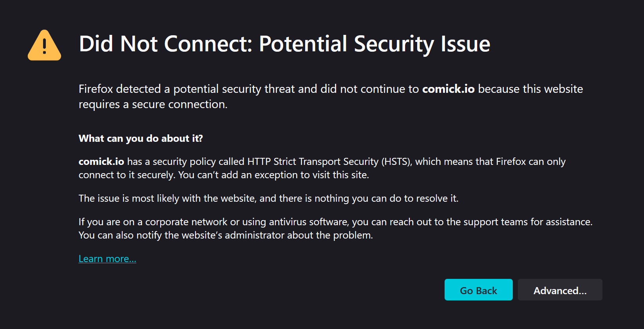The width and height of the screenshot is (644, 329).
Task: Open the Advanced… error details
Action: coord(560,290)
